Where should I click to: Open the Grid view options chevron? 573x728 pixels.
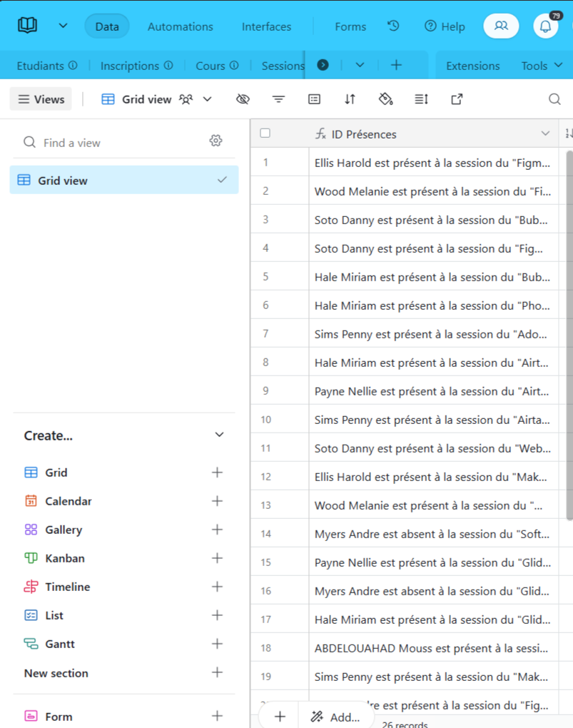tap(208, 99)
